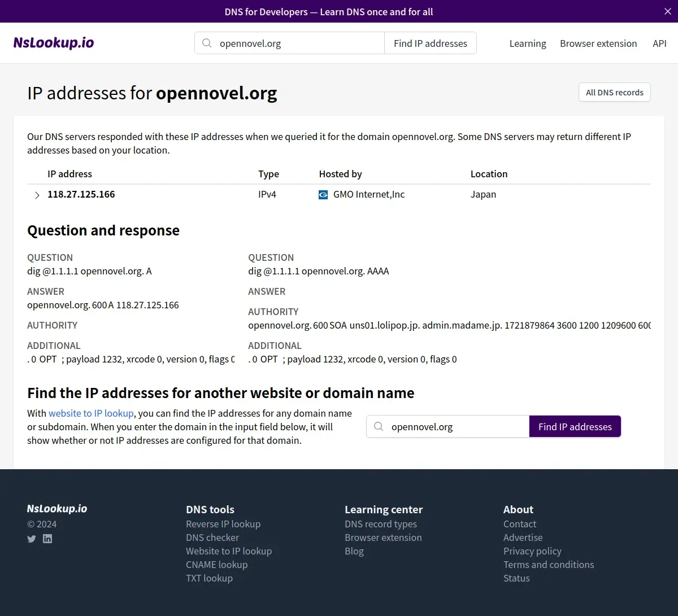This screenshot has width=678, height=616.
Task: Open the Blog footer link
Action: coord(354,551)
